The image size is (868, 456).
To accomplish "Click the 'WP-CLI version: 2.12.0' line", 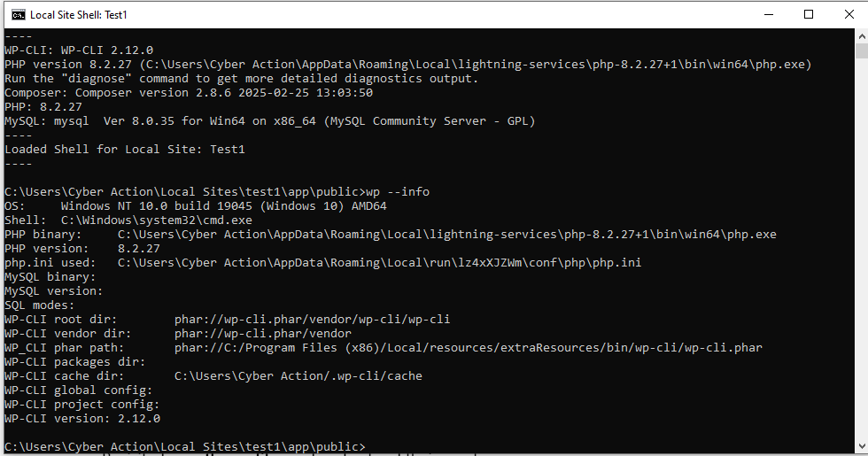I will pyautogui.click(x=82, y=418).
